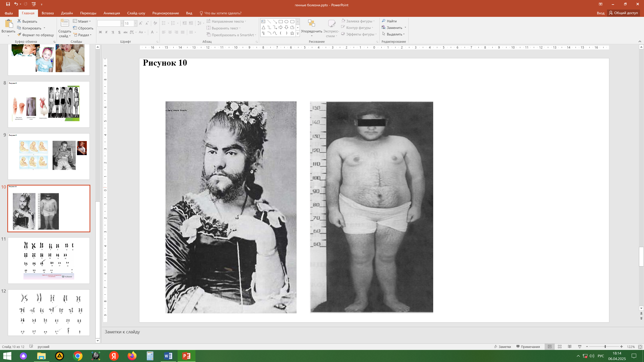The image size is (644, 362).
Task: Click the zoom slider in status bar
Action: [x=605, y=347]
